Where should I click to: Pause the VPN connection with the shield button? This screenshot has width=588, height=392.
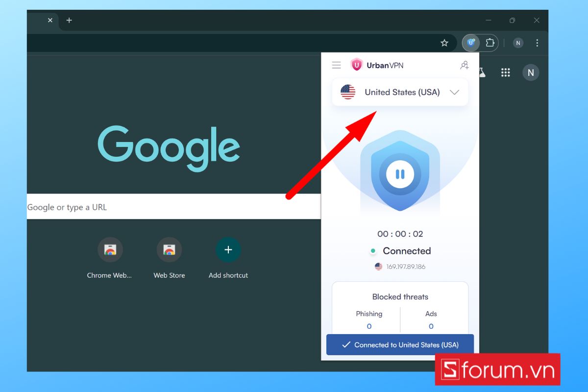[400, 174]
